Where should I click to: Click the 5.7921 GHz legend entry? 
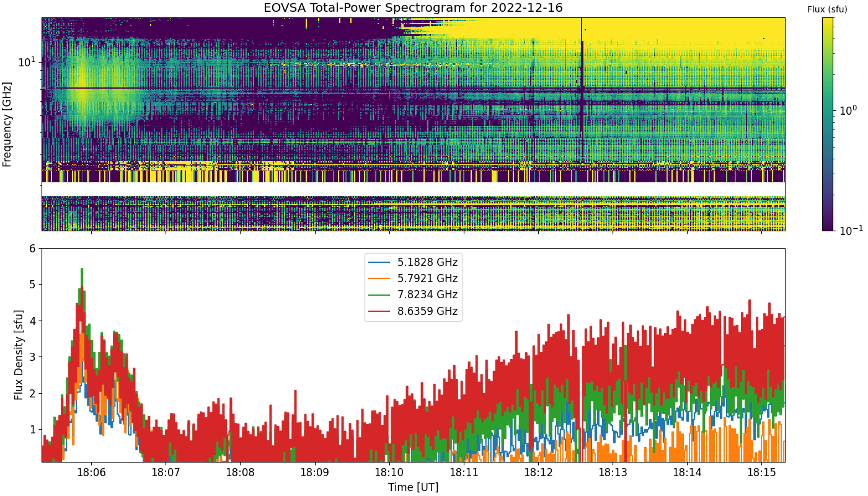[x=414, y=278]
